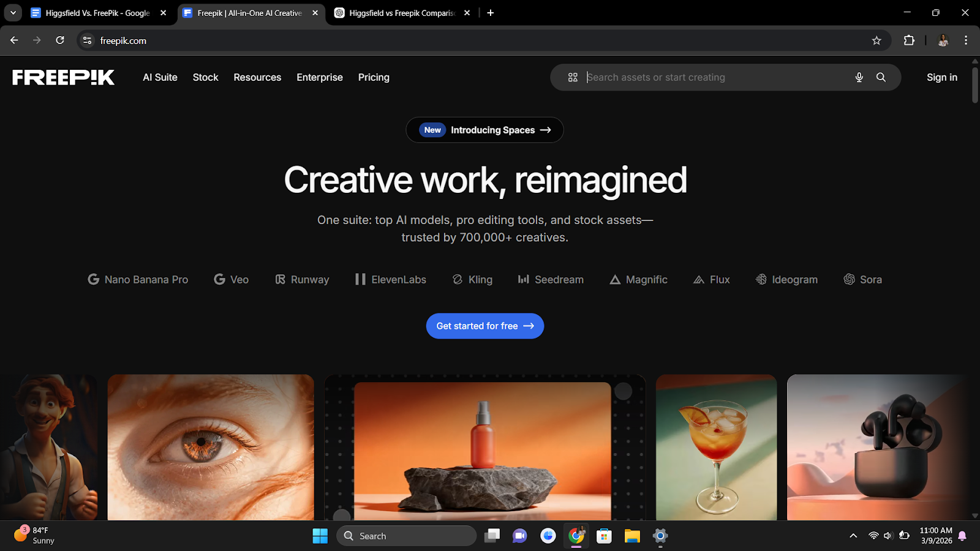Select the Freepik All-in-One AI Creative tab
Viewport: 980px width, 551px height.
pyautogui.click(x=251, y=13)
